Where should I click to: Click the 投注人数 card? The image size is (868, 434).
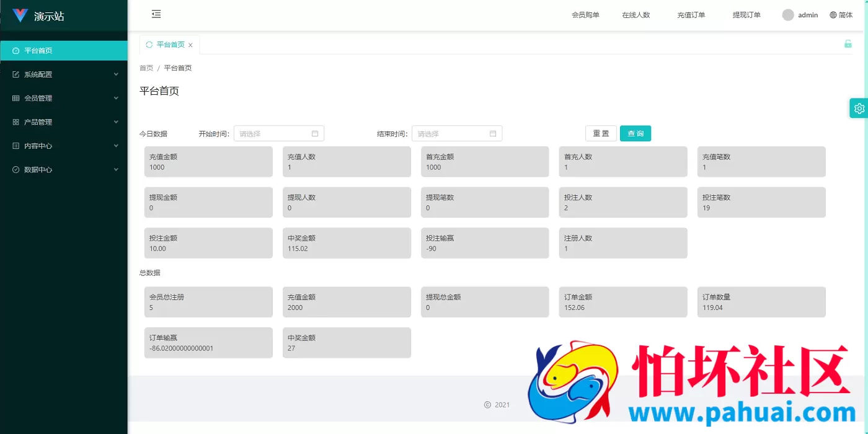[x=623, y=202]
